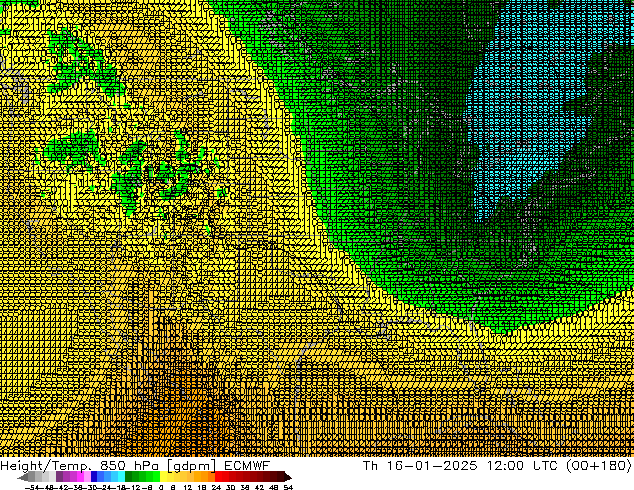Click the 54 legend value at scale end
This screenshot has width=634, height=490.
point(288,488)
